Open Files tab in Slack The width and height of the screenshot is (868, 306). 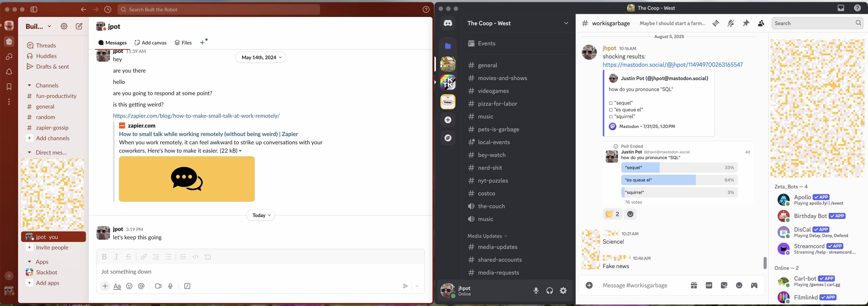(x=183, y=42)
